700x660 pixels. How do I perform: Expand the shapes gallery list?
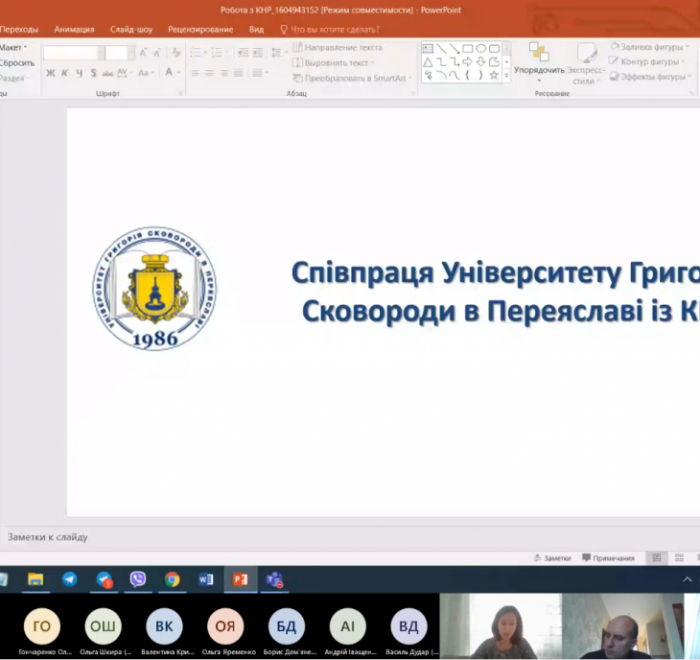(x=507, y=76)
